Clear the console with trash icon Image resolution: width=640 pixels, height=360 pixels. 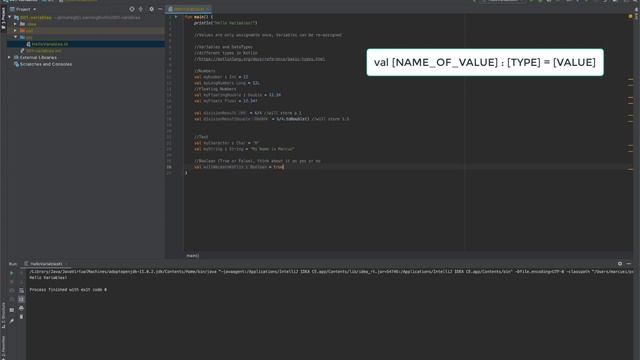[21, 317]
